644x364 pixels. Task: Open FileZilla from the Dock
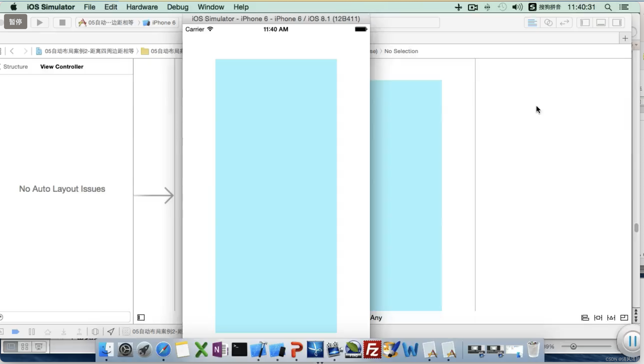tap(372, 349)
